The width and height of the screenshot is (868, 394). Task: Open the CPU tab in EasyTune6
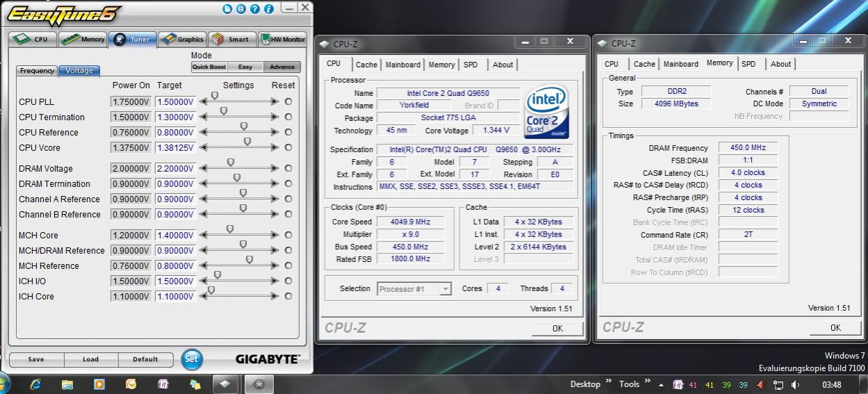tap(33, 39)
